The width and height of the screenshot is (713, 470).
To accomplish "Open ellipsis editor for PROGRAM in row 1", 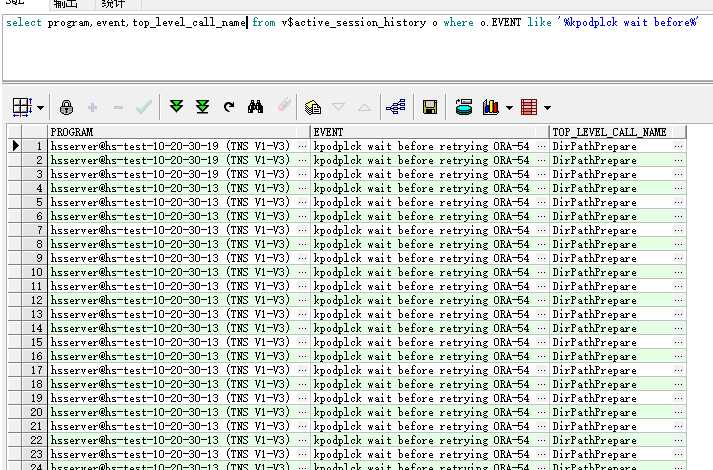I will (x=302, y=146).
